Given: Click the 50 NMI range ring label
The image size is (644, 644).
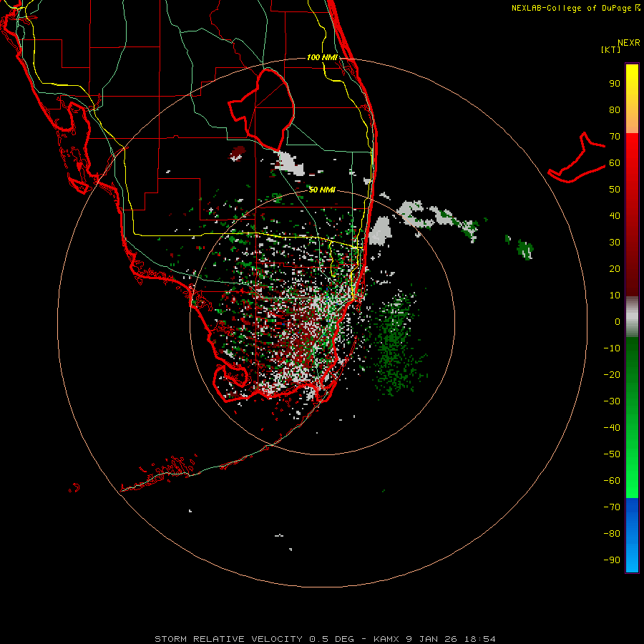Looking at the screenshot, I should (322, 190).
